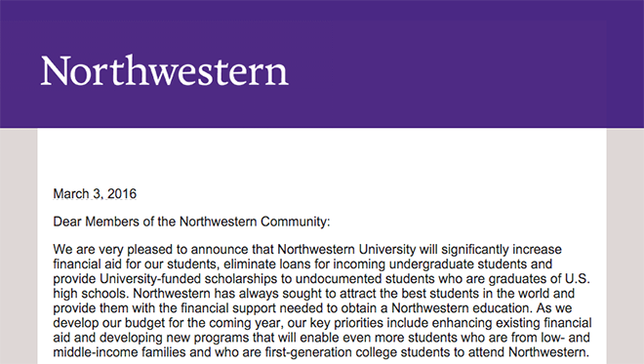Click the words 'high schools.' starting fourth line
The height and width of the screenshot is (364, 644).
tap(91, 294)
